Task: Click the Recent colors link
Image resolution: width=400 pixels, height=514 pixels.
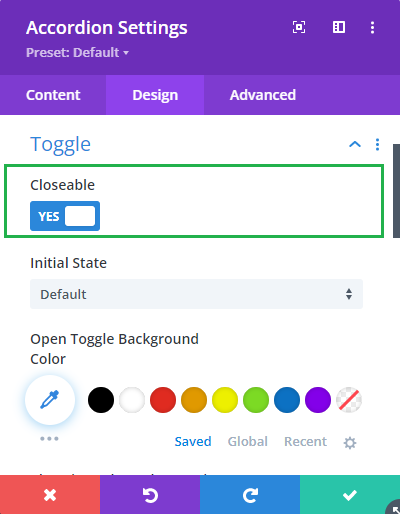Action: (305, 441)
